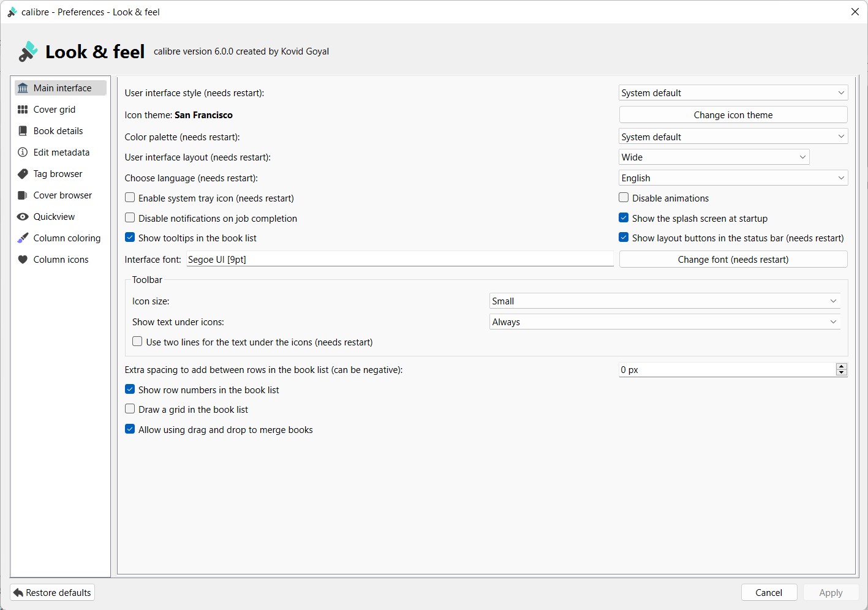Click the Column icons heart icon
The width and height of the screenshot is (868, 610).
click(x=23, y=260)
